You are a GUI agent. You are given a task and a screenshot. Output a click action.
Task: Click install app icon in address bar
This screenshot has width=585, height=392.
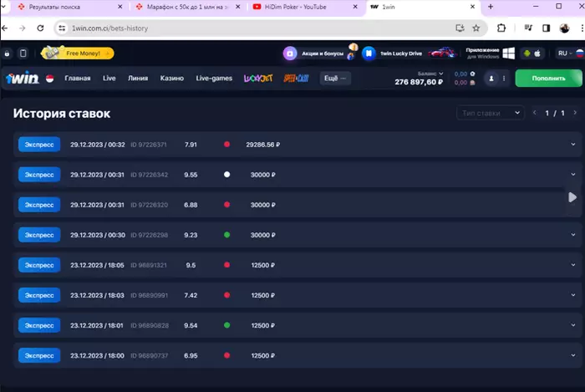(x=460, y=28)
